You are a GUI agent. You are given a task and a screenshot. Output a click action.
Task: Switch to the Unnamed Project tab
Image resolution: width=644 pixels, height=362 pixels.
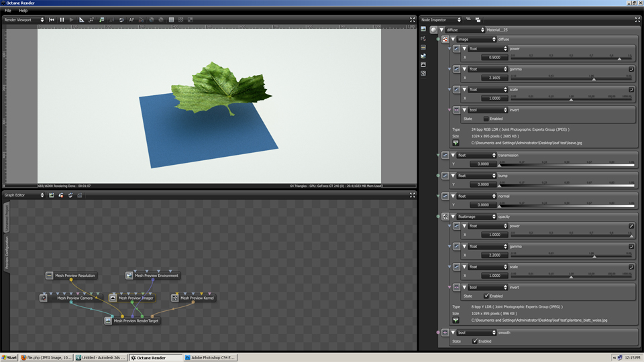tap(7, 218)
